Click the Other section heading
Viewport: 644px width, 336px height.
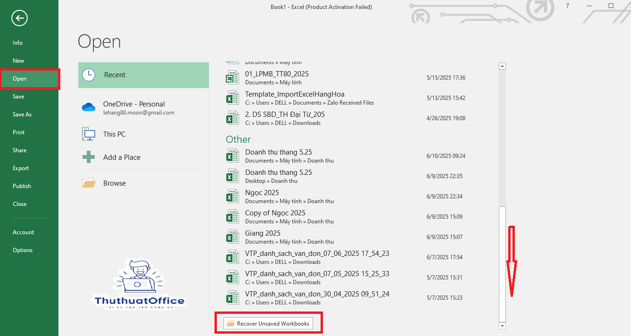(238, 139)
